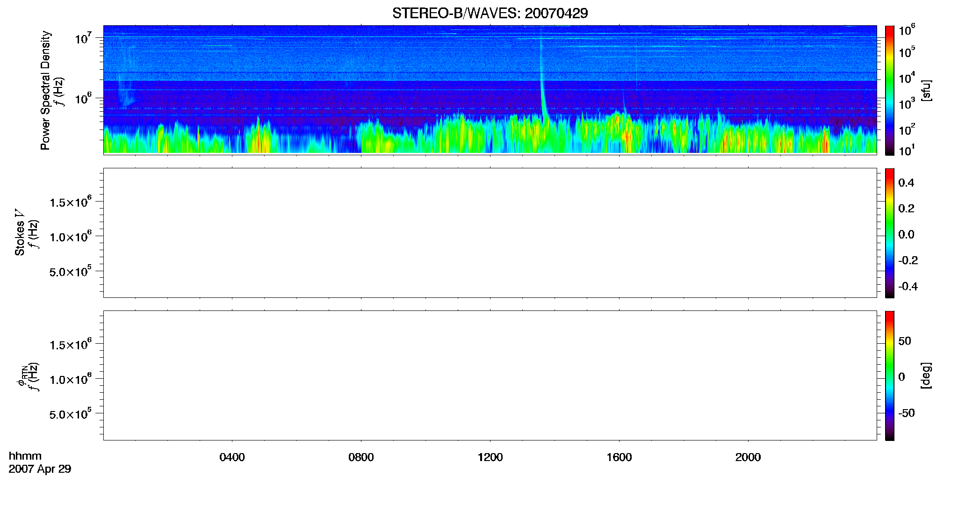Click the 1600 time tick label
This screenshot has height=505, width=980.
(x=619, y=457)
